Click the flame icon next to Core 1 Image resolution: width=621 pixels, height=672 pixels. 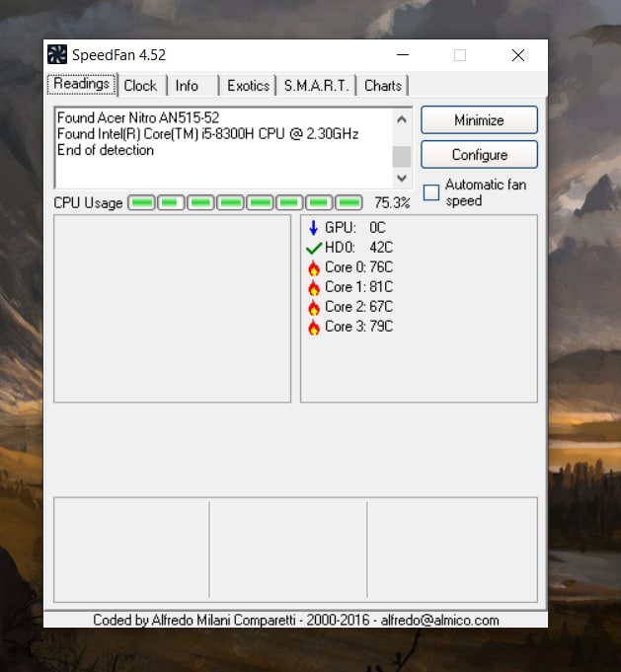[314, 287]
